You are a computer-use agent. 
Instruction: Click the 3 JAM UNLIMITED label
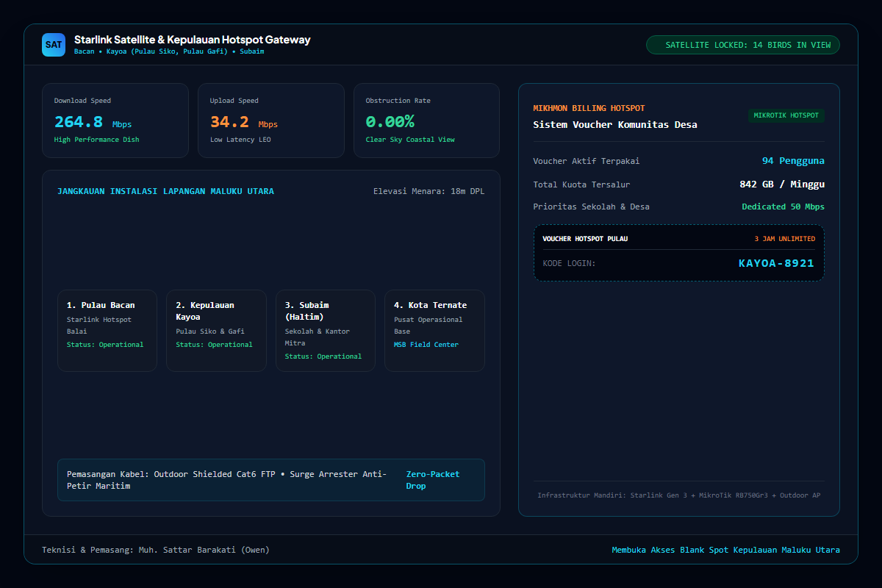pyautogui.click(x=784, y=239)
